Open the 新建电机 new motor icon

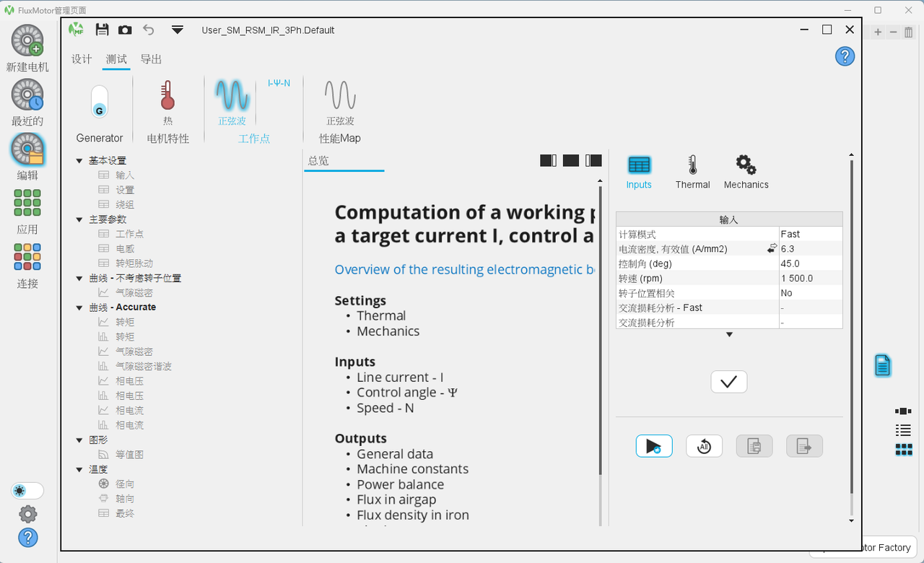tap(27, 40)
